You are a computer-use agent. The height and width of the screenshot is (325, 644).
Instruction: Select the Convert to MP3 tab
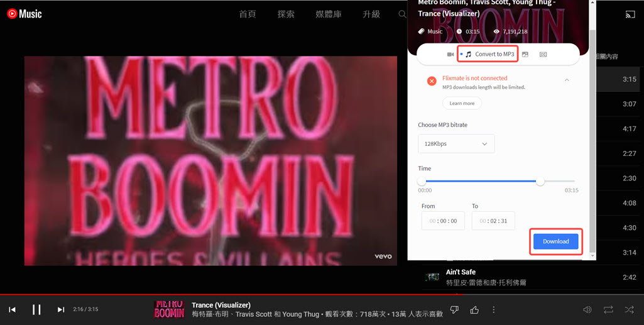click(488, 54)
